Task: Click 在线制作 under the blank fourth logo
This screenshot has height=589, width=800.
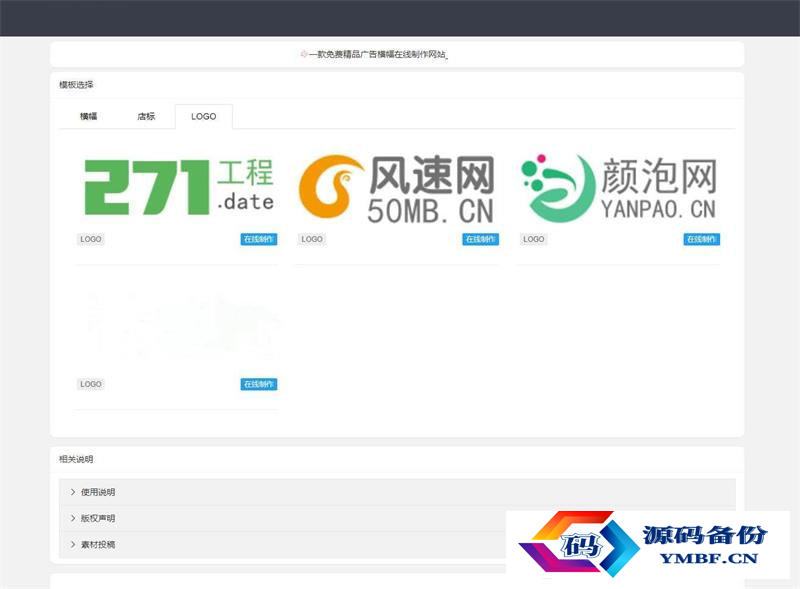Action: pyautogui.click(x=259, y=384)
